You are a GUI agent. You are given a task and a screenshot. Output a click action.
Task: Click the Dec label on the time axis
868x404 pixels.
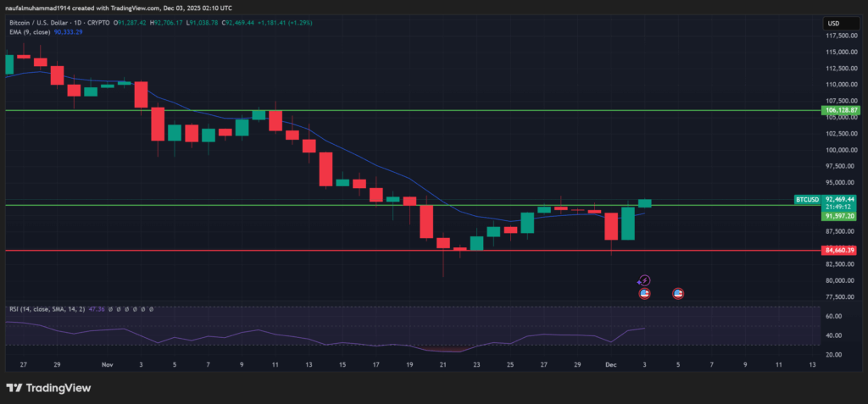point(612,364)
